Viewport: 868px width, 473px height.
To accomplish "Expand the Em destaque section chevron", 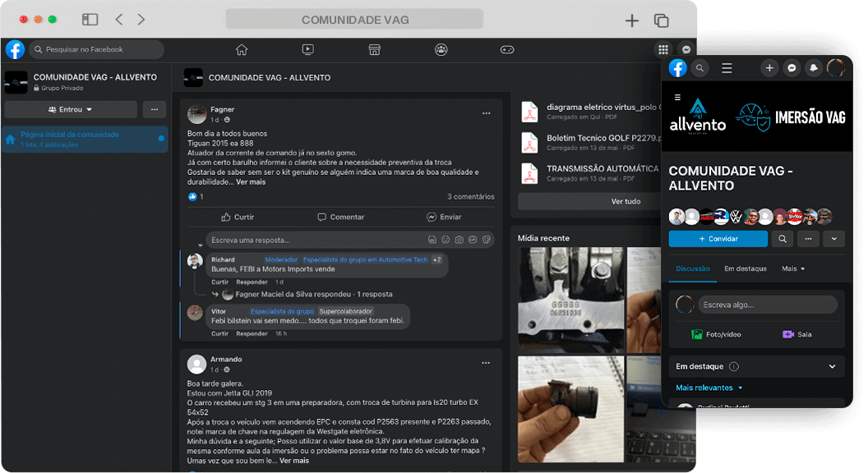I will (x=832, y=366).
